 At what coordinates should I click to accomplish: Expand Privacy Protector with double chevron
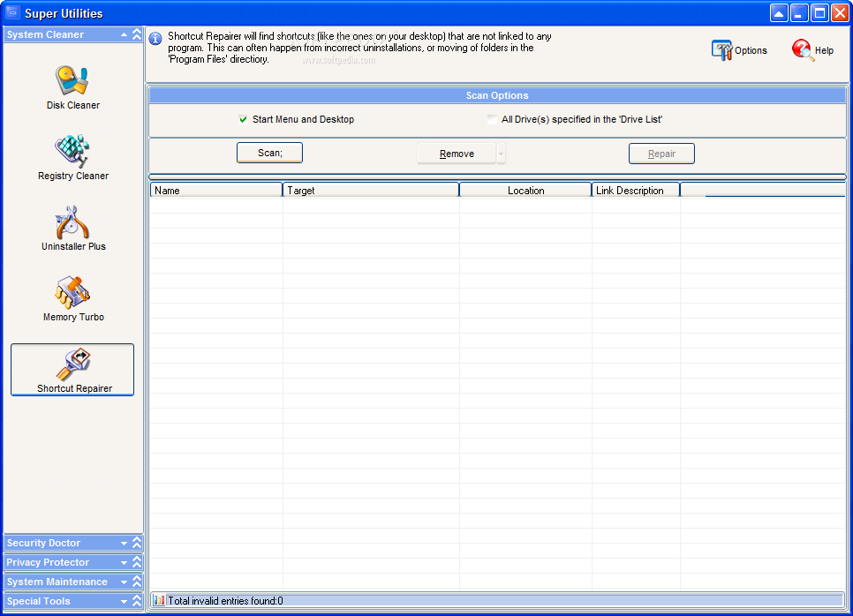pos(137,562)
